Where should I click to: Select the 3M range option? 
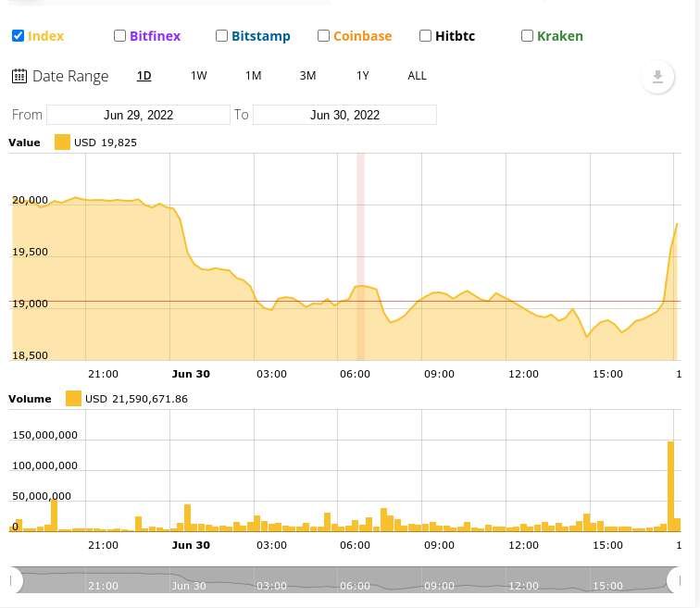(x=307, y=76)
